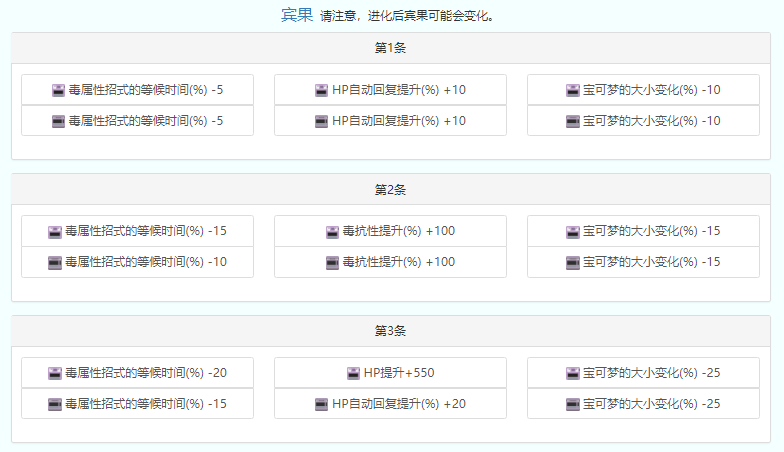Select the 第2条 section header
784x452 pixels.
coord(390,189)
